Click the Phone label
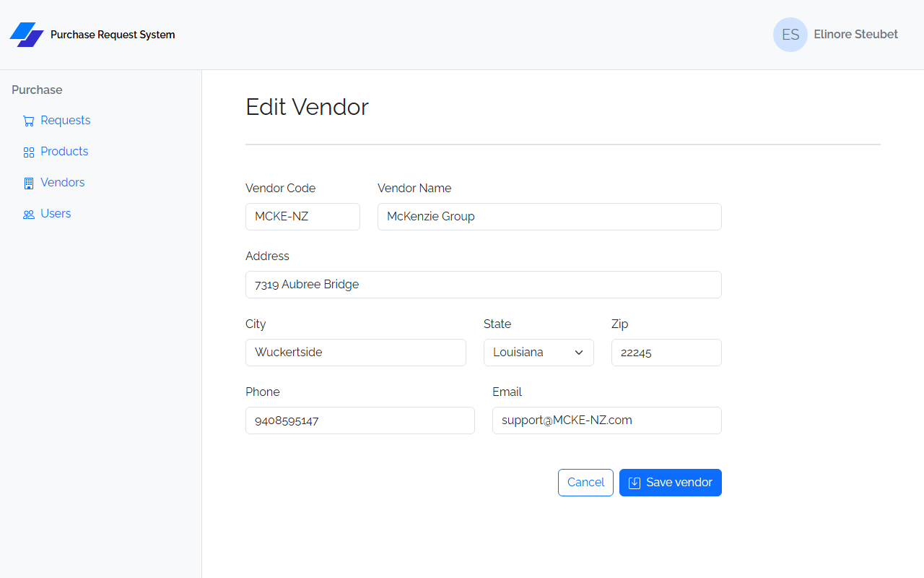Screen dimensions: 924x578 263,392
